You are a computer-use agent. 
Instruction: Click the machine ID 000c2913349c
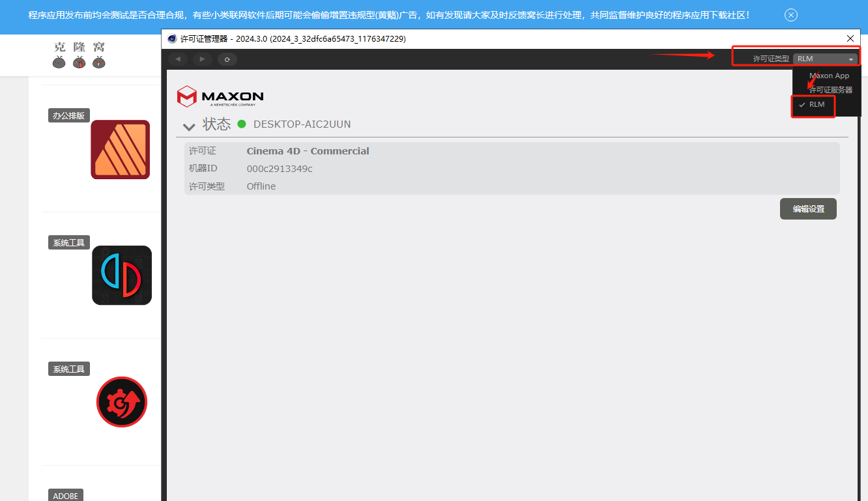(280, 169)
